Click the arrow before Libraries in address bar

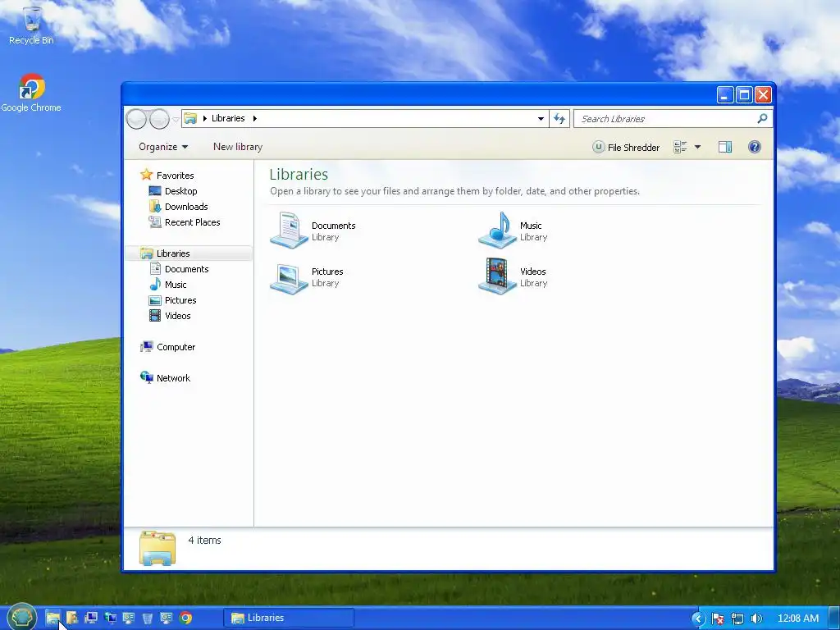click(204, 118)
